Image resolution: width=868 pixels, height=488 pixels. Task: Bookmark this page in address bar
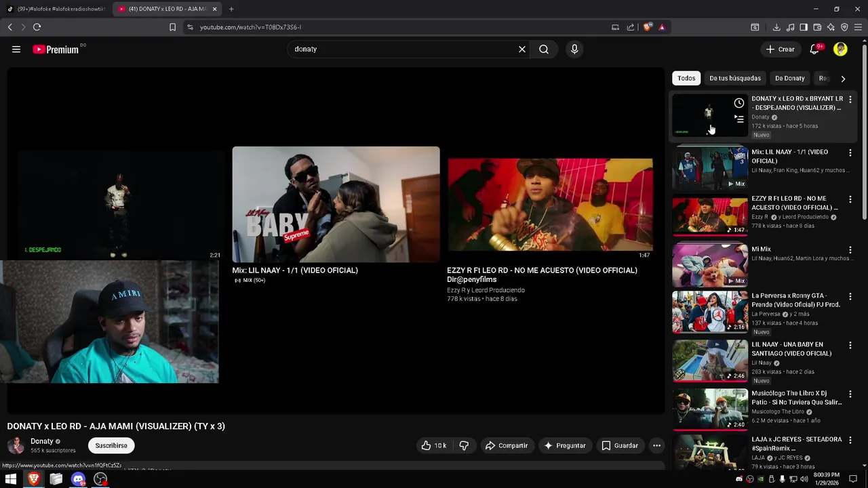point(172,27)
